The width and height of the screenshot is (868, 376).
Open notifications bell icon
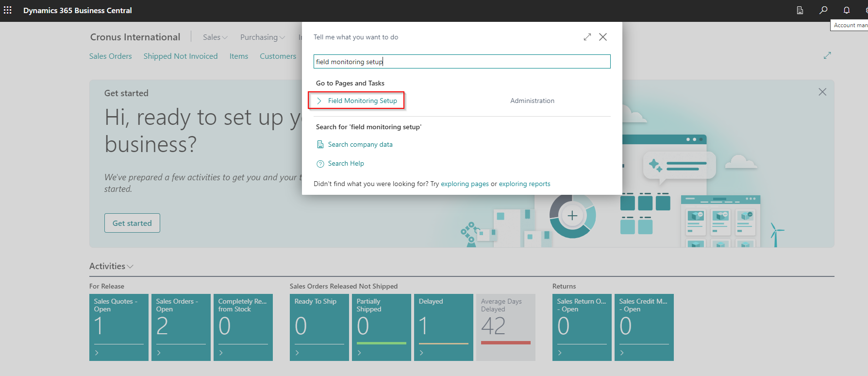[847, 10]
